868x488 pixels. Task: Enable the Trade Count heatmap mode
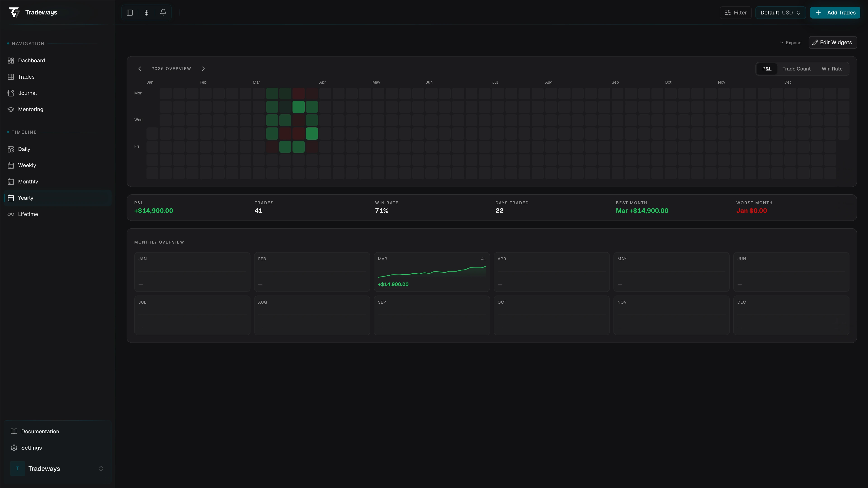click(x=796, y=69)
